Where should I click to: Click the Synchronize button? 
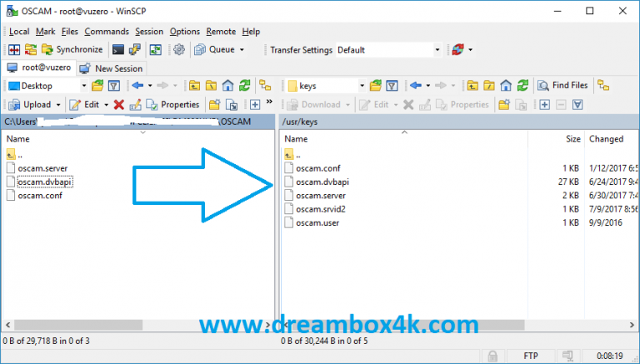click(x=72, y=50)
